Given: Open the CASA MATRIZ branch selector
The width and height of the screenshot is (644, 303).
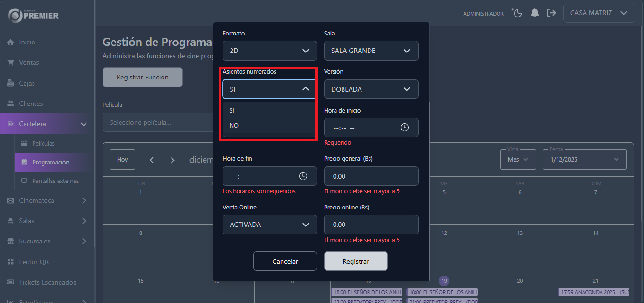Looking at the screenshot, I should (599, 13).
